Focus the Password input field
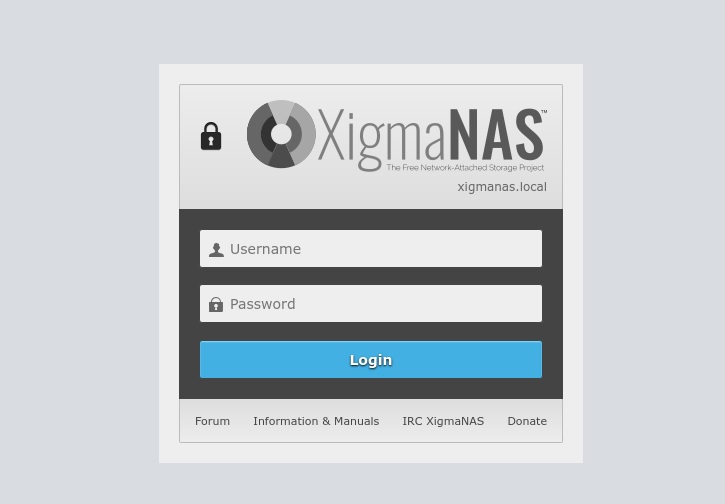 pos(371,303)
